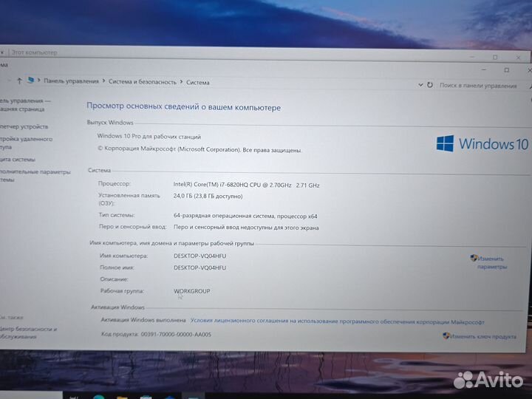The image size is (532, 399).
Task: Click the Процессор label
Action: point(115,183)
